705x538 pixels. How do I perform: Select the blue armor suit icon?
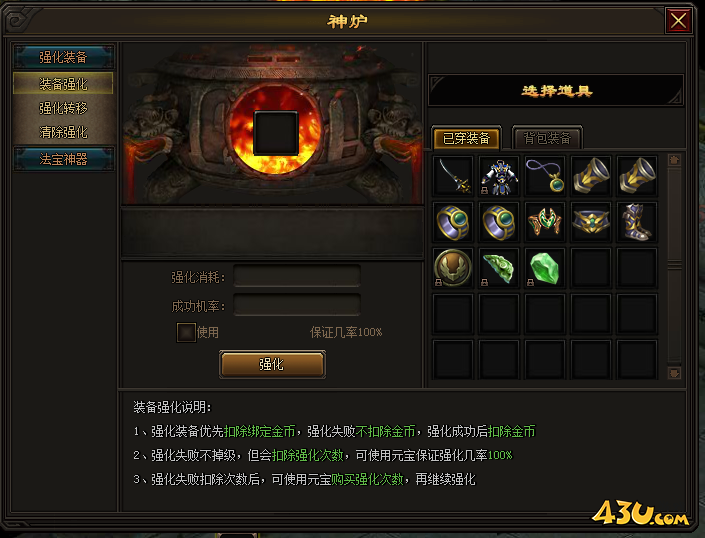[499, 176]
